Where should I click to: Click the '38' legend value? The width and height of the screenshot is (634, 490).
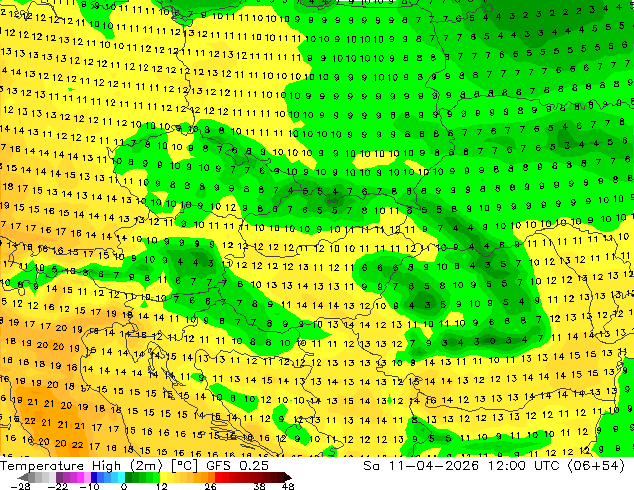point(260,486)
